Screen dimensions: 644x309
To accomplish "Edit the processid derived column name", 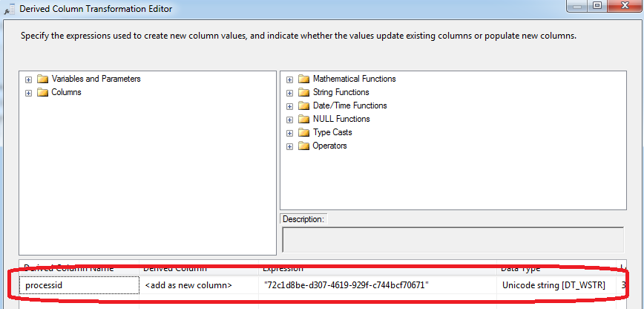I will [79, 285].
